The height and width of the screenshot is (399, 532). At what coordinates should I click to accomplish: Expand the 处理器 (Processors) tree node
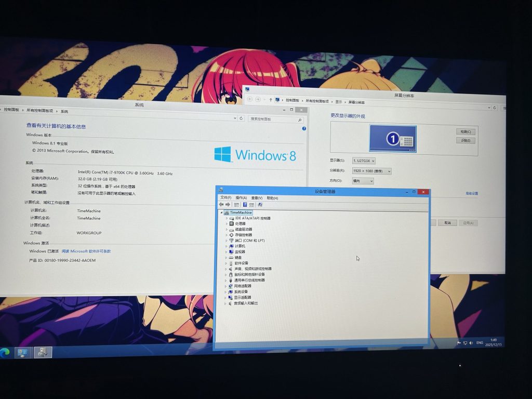(x=227, y=223)
